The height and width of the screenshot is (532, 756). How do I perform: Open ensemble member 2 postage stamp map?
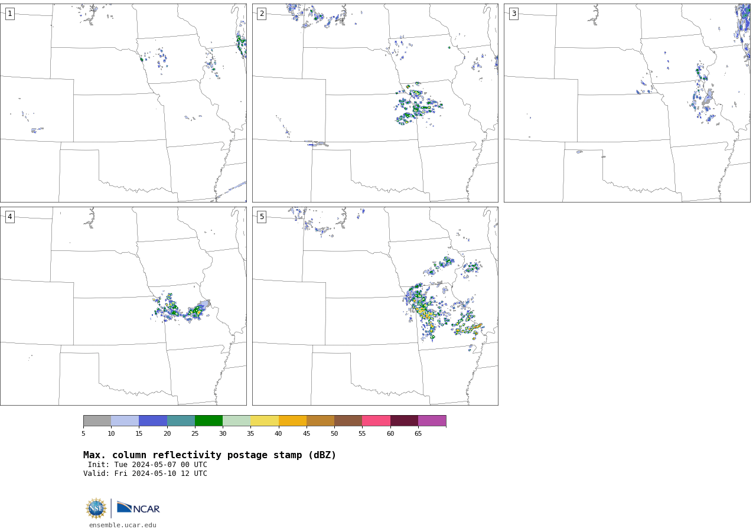375,103
